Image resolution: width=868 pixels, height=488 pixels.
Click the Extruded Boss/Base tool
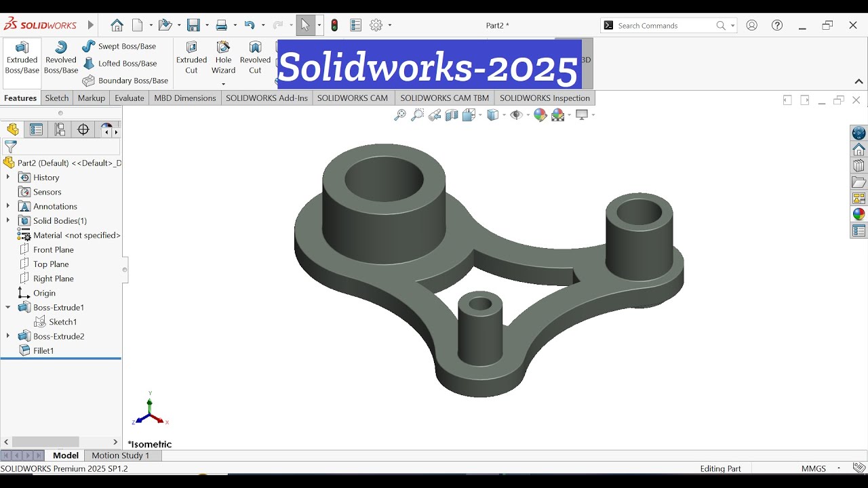tap(22, 58)
